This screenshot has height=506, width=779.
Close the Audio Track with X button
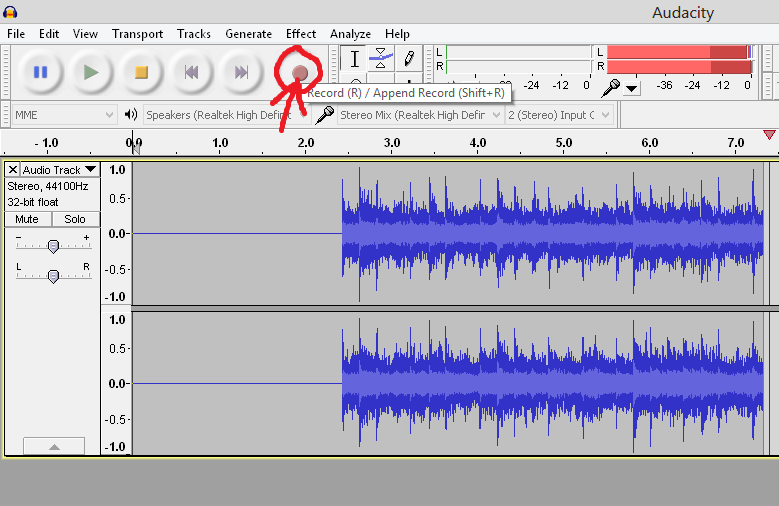13,170
